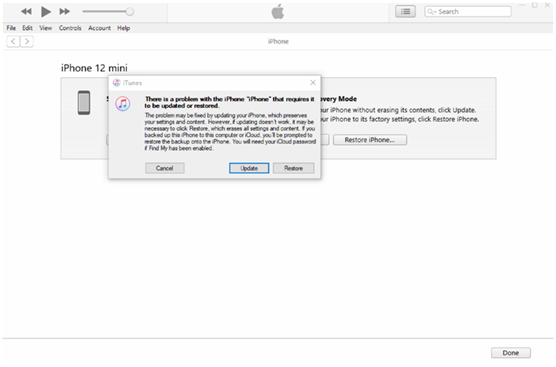Click the Restore iPhone... button
The image size is (556, 367).
click(370, 140)
